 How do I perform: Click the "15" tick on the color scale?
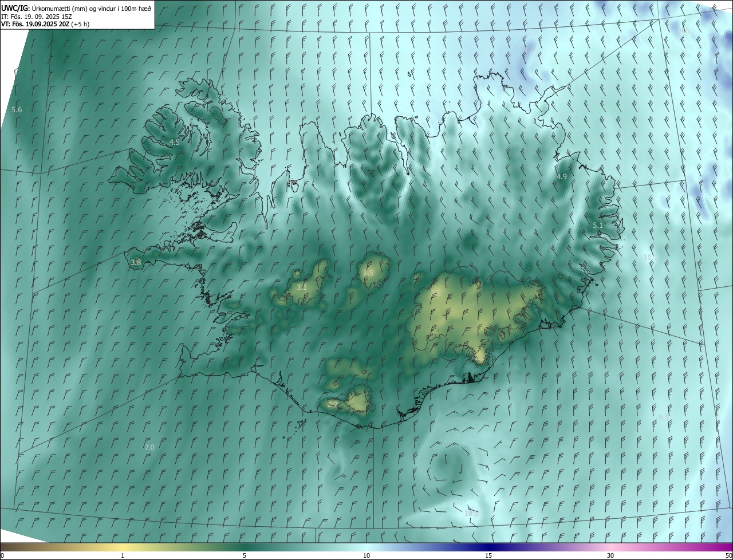[488, 555]
